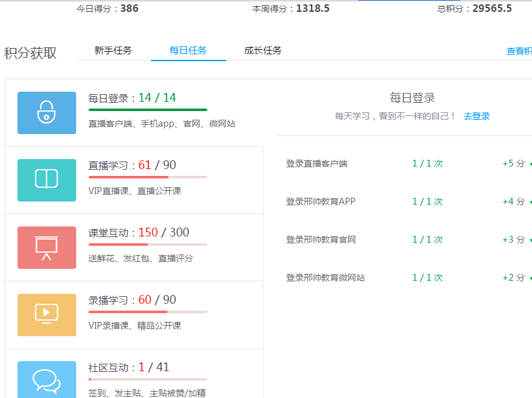
Task: Click the 录播学习 progress bar
Action: click(147, 312)
